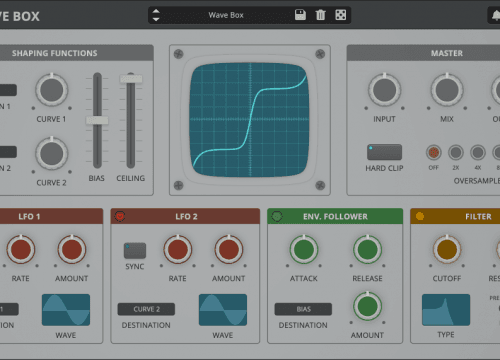Delete the preset with the trash icon
This screenshot has width=500, height=360.
tap(320, 15)
